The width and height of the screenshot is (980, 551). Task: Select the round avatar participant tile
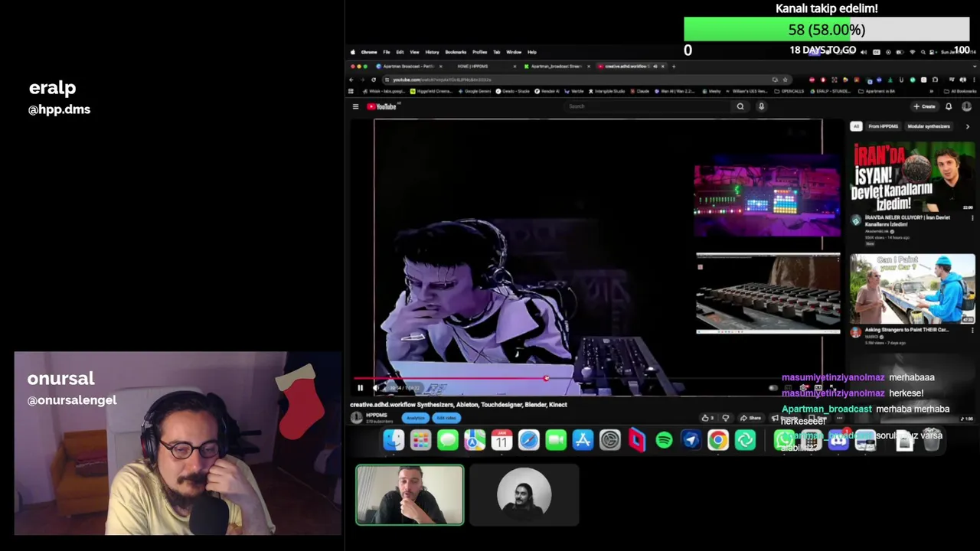pos(524,495)
